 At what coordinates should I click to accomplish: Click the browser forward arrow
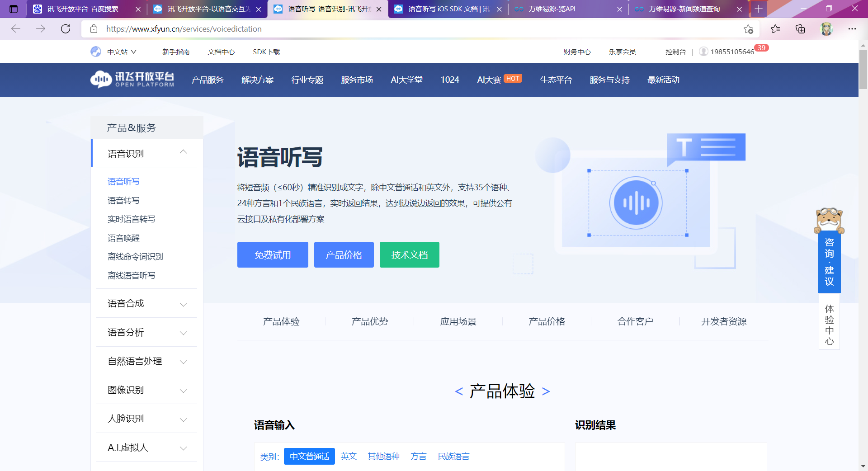pyautogui.click(x=41, y=29)
